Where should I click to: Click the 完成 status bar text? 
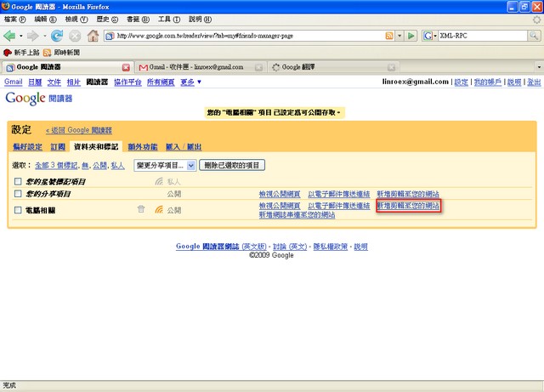[x=9, y=385]
